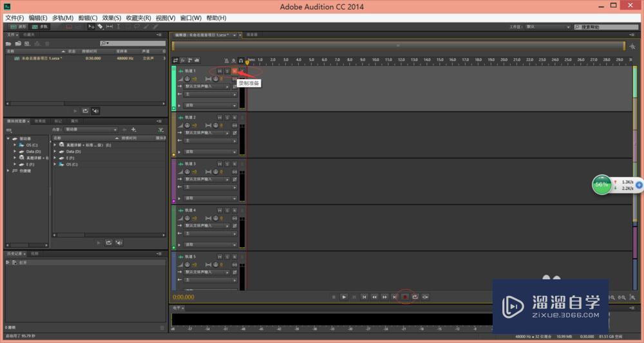Click the Stop button in transport bar
Viewport: 644px width, 343px height.
coord(334,297)
